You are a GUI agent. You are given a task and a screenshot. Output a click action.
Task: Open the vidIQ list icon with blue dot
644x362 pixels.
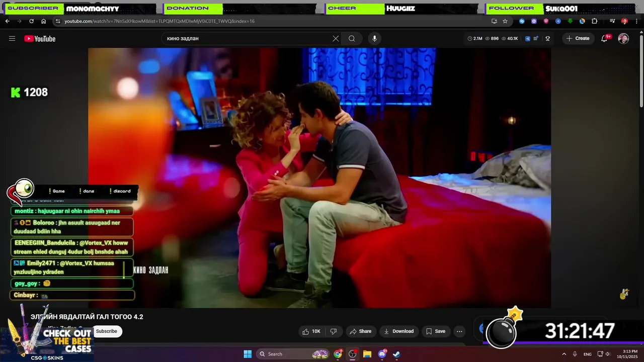click(x=536, y=39)
